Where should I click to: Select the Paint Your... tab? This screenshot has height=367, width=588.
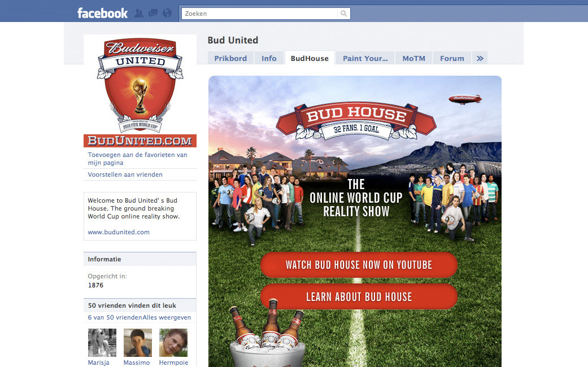[x=365, y=58]
